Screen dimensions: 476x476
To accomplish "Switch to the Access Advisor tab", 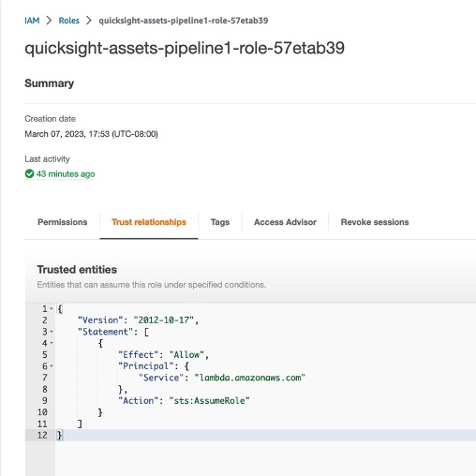I will pos(285,222).
